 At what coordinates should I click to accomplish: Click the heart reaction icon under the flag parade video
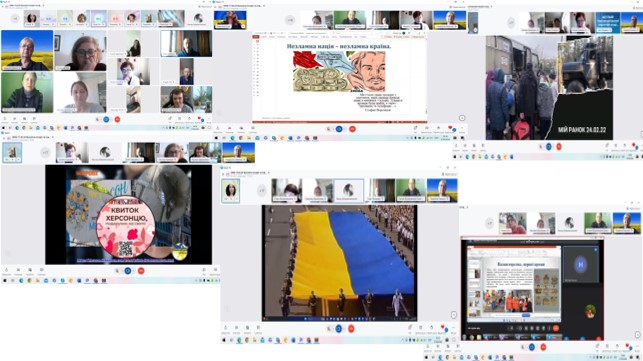[442, 327]
